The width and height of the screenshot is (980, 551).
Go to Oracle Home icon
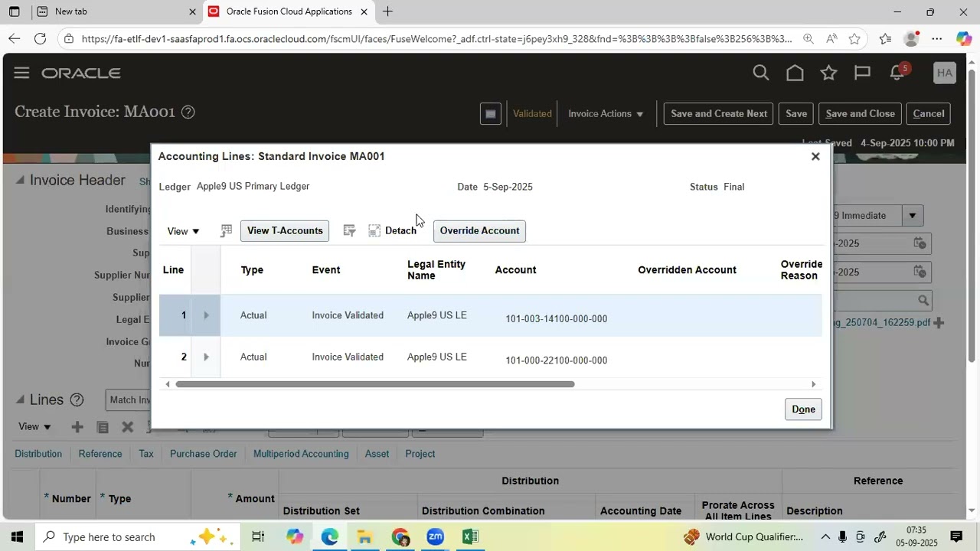[x=795, y=73]
